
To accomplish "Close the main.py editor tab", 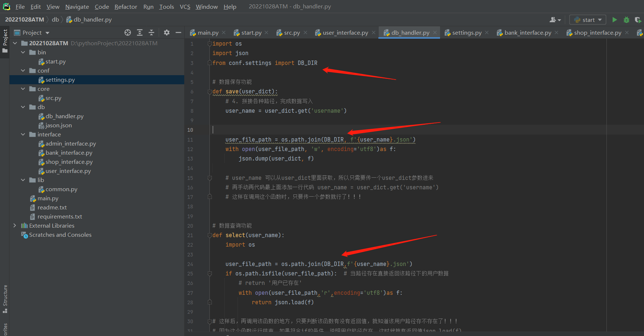I will (x=224, y=32).
